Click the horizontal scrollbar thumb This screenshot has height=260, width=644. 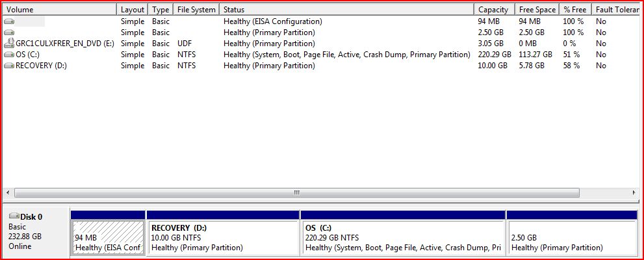pos(297,192)
